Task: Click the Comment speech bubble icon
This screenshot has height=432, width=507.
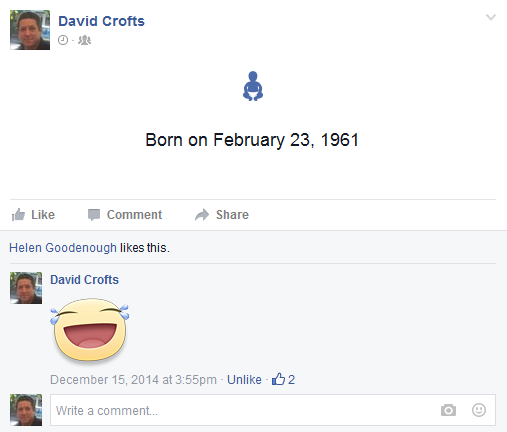Action: (94, 215)
